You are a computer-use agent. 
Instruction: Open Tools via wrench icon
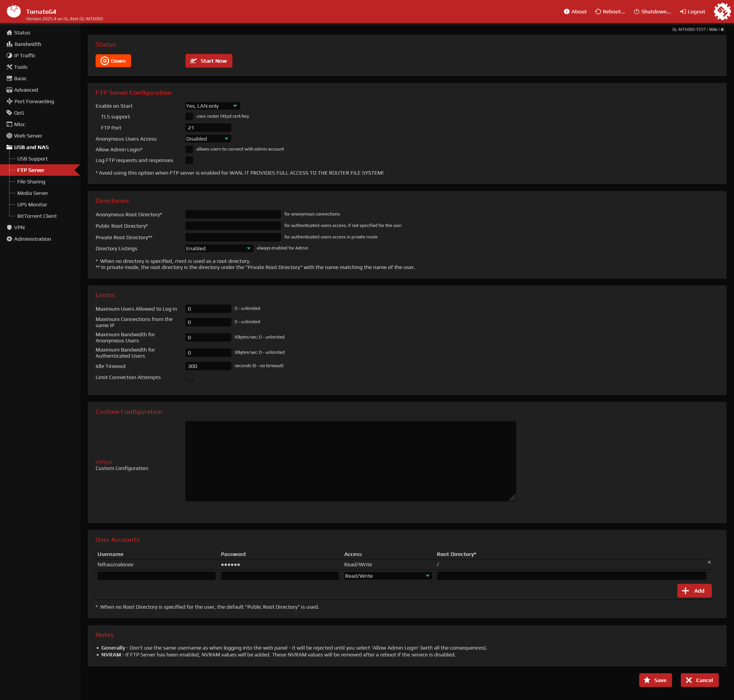pyautogui.click(x=9, y=67)
